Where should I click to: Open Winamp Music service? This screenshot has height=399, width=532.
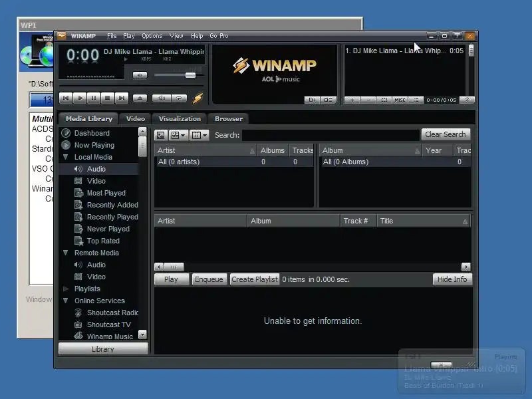[x=110, y=336]
